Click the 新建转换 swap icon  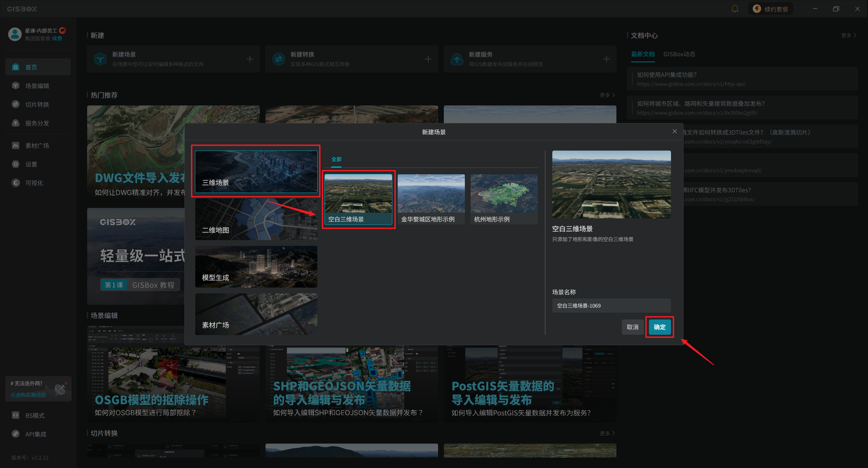coord(279,59)
